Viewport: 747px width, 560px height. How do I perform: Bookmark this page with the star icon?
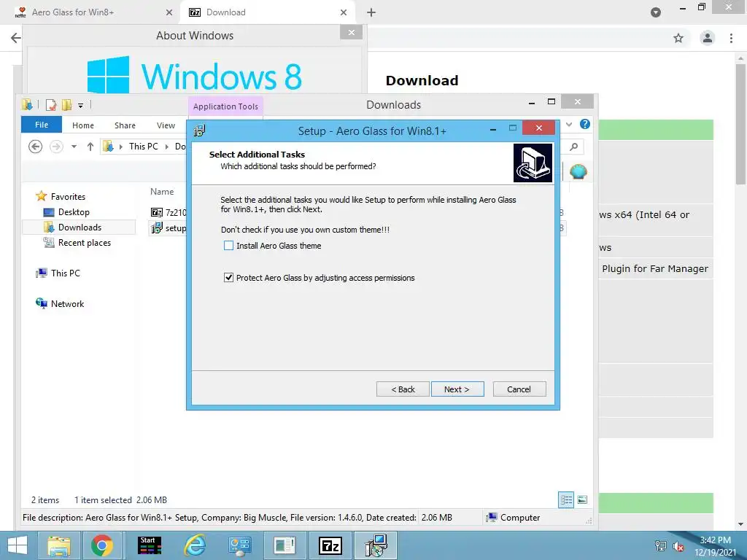coord(678,38)
